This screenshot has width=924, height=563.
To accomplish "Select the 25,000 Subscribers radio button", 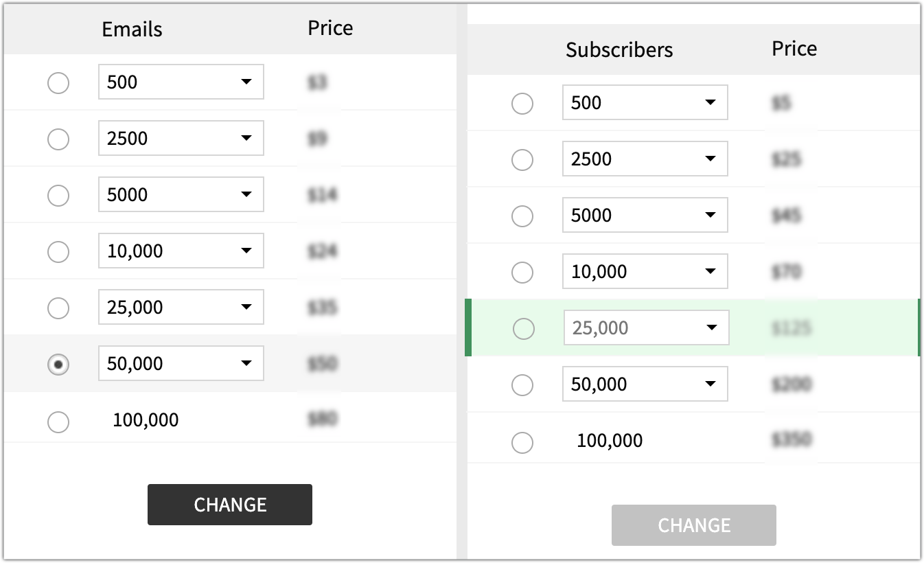I will tap(524, 329).
